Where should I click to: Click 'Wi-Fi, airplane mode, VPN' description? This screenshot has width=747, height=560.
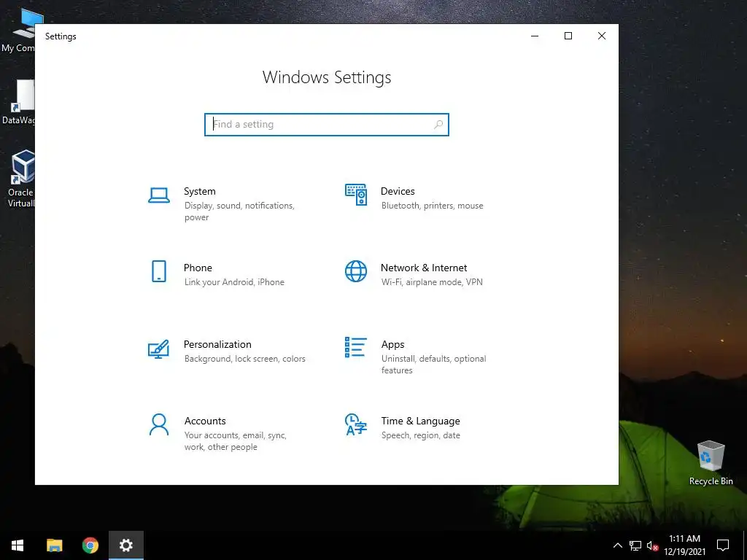pyautogui.click(x=432, y=282)
